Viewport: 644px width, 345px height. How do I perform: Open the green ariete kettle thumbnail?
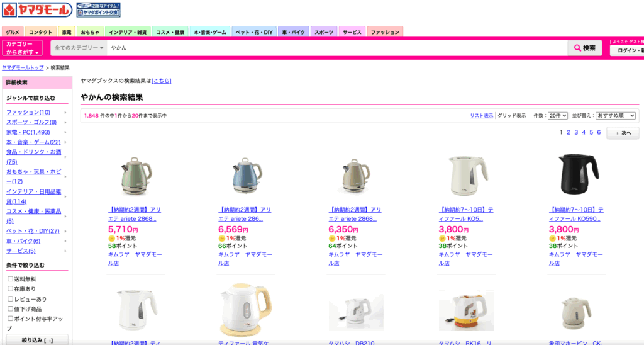click(136, 175)
